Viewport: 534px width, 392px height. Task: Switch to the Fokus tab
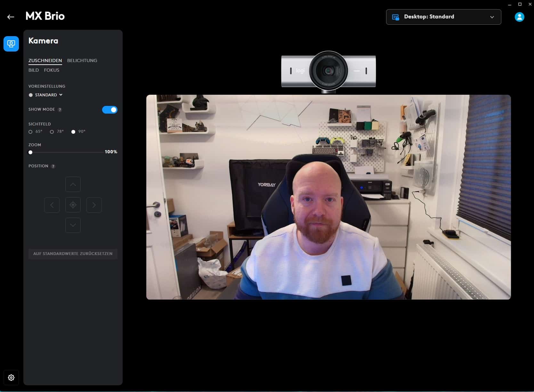pos(52,70)
